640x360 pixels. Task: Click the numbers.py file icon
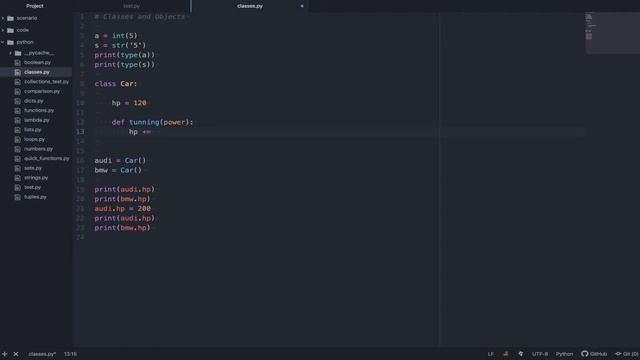pyautogui.click(x=18, y=149)
